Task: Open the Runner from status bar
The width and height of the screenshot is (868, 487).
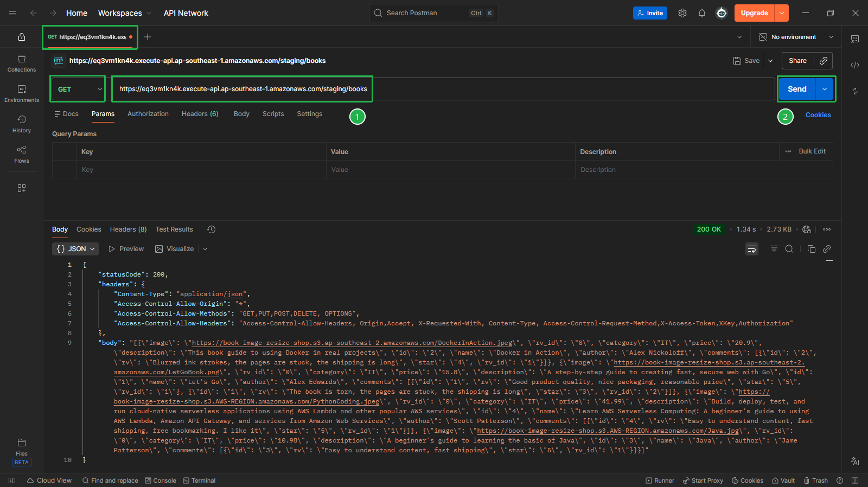Action: pos(660,480)
